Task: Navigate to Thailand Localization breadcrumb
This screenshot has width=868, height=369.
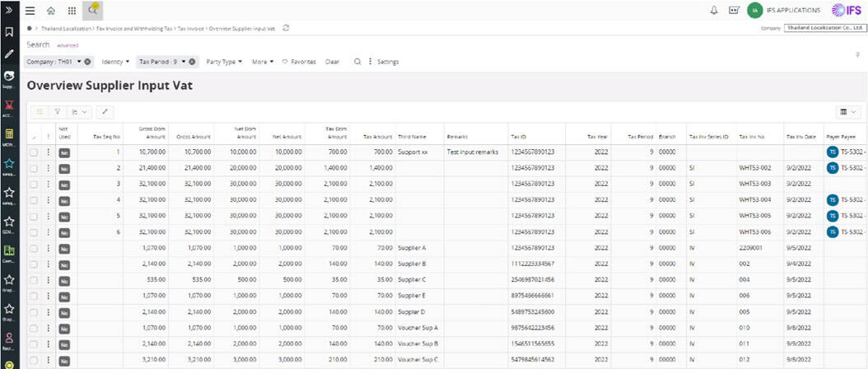Action: pyautogui.click(x=67, y=28)
